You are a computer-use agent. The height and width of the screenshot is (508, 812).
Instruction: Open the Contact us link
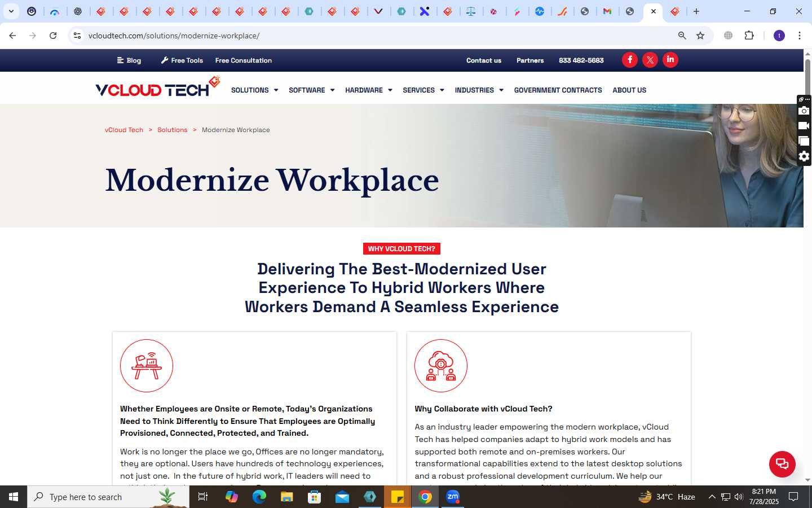[x=484, y=60]
